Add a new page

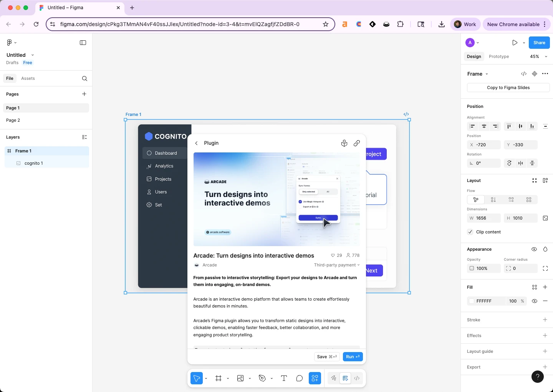point(84,94)
